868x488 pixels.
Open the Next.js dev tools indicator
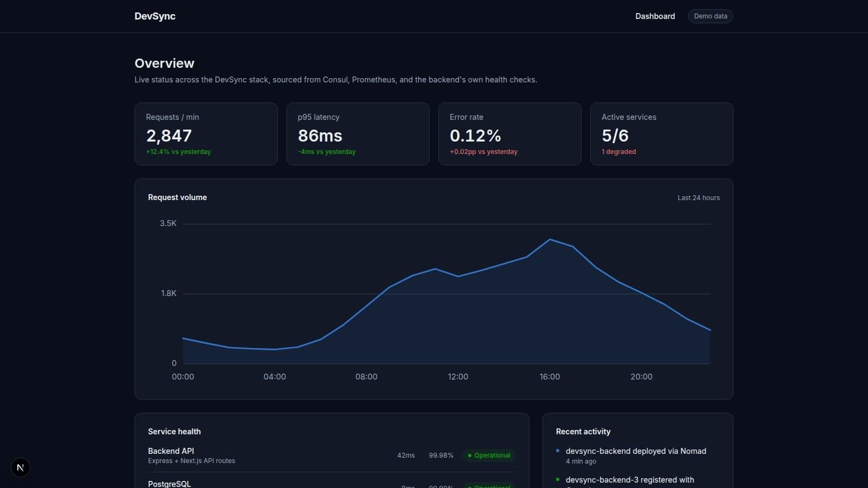point(21,467)
